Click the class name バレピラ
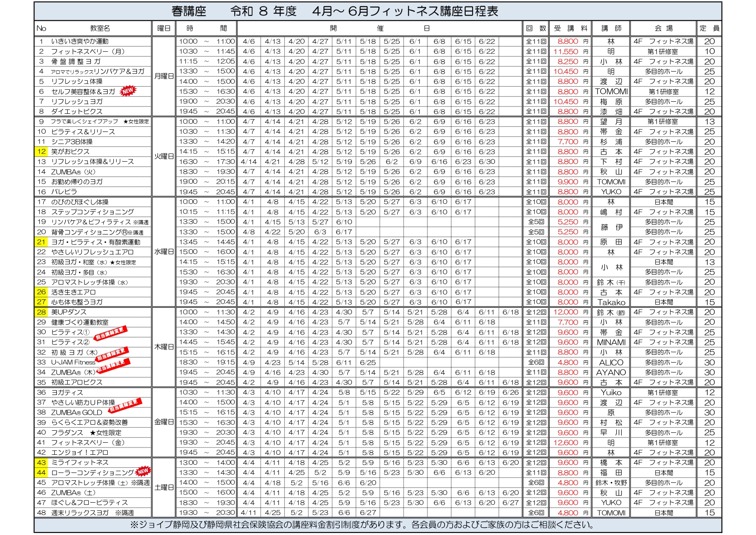This screenshot has height=535, width=756. pos(64,192)
